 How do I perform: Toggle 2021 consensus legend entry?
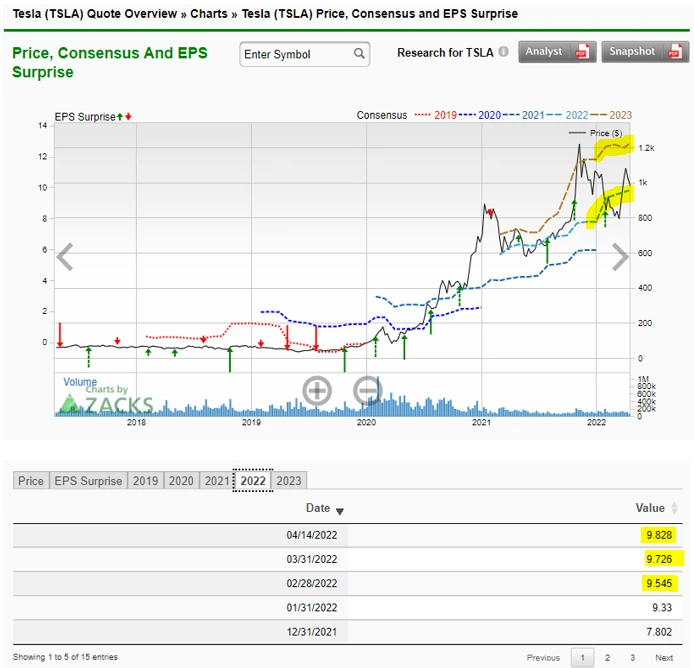(523, 115)
